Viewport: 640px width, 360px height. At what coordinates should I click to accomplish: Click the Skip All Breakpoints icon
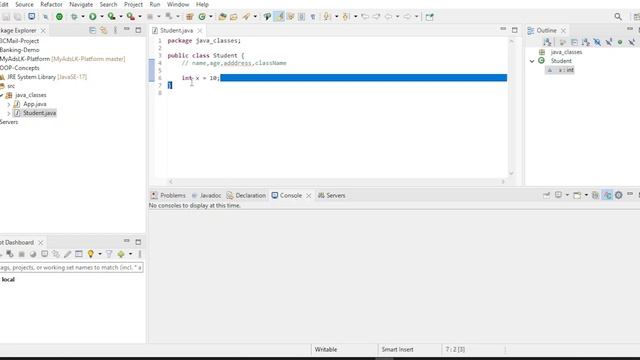(x=45, y=17)
